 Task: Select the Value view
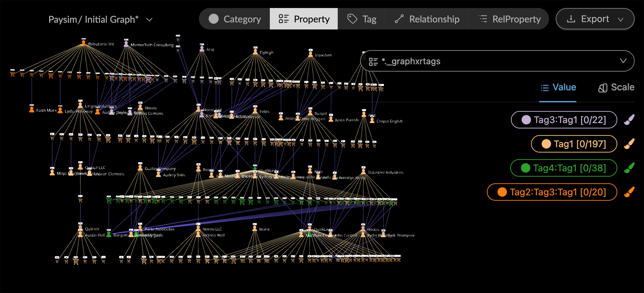coord(558,88)
